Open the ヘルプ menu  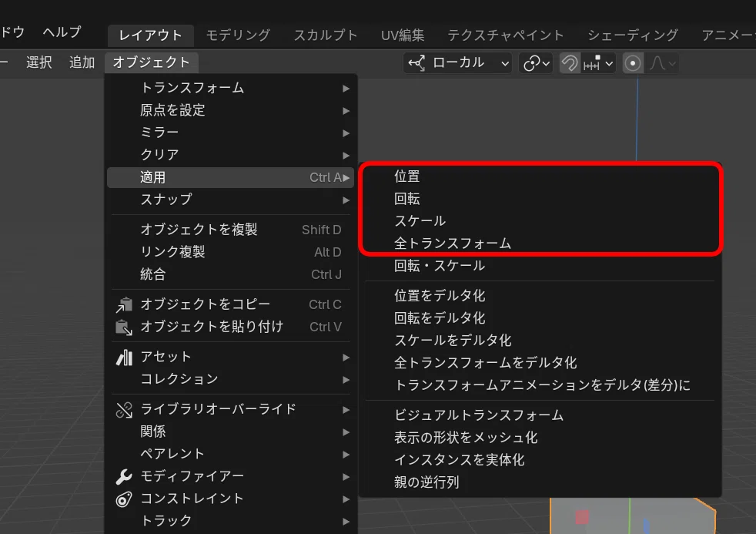(x=62, y=32)
